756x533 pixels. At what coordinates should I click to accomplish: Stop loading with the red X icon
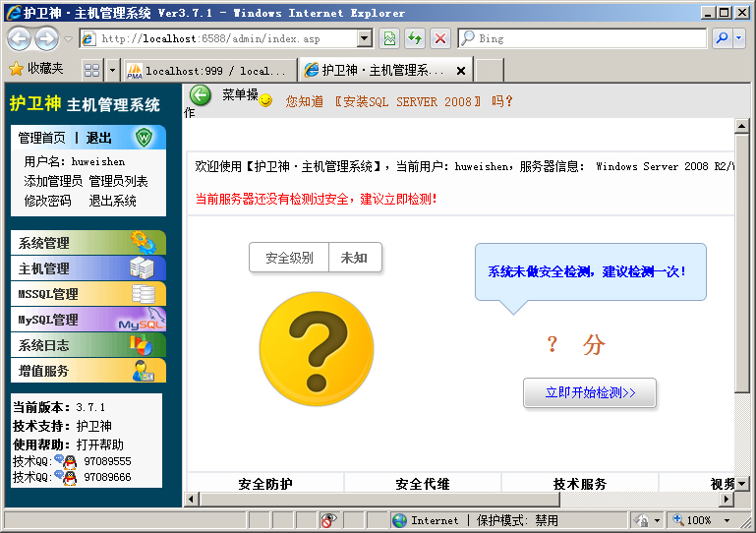tap(439, 38)
